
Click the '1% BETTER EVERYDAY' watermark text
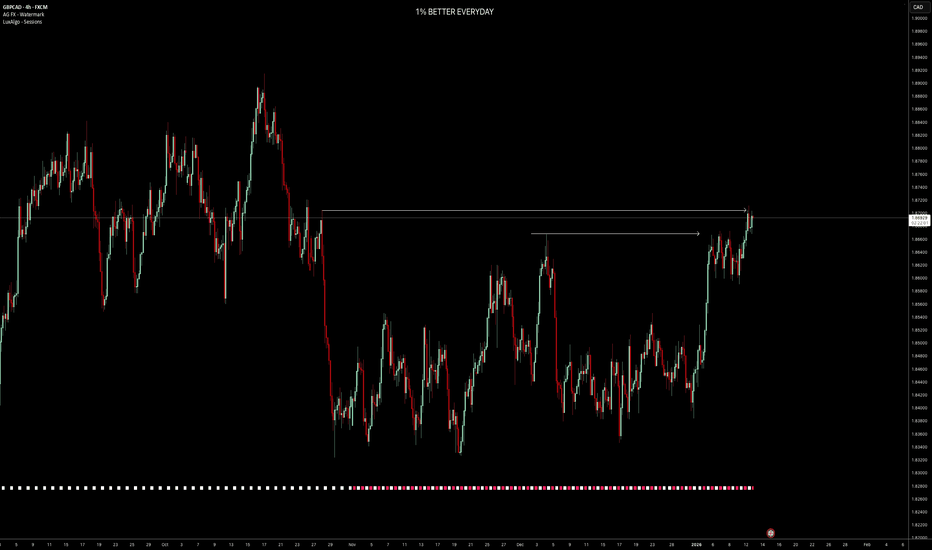pyautogui.click(x=455, y=11)
